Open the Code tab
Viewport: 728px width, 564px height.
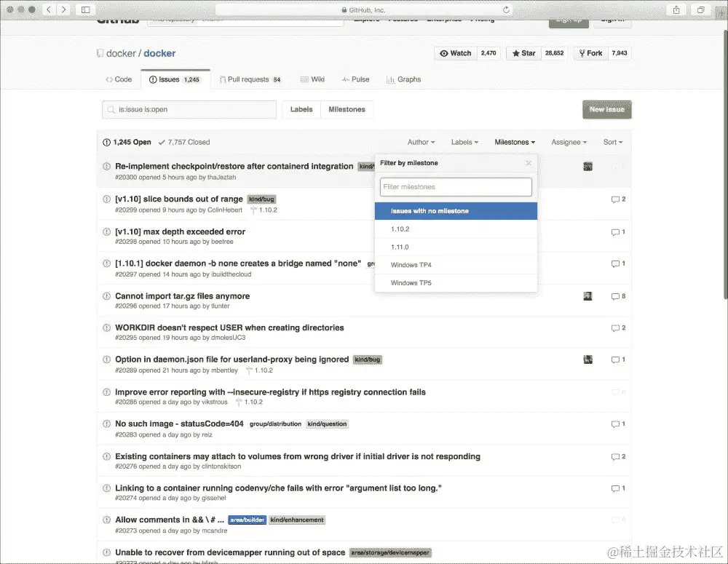119,79
